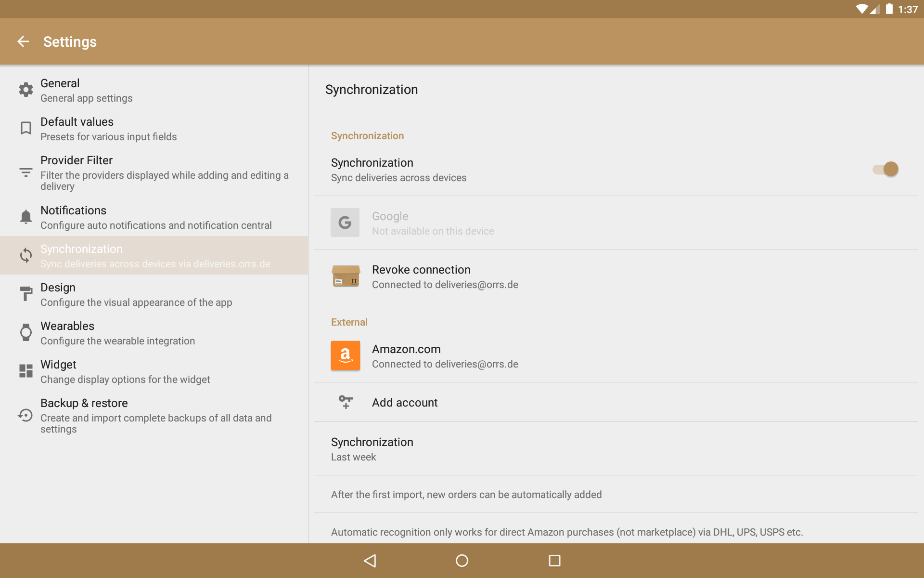Toggle the Synchronization switch off
Viewport: 924px width, 578px height.
pos(885,169)
